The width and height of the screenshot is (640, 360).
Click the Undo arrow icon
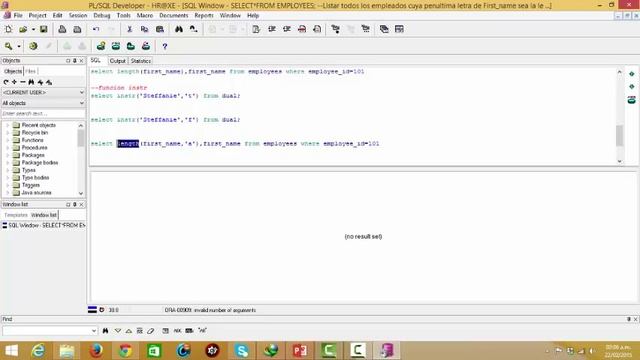point(96,29)
